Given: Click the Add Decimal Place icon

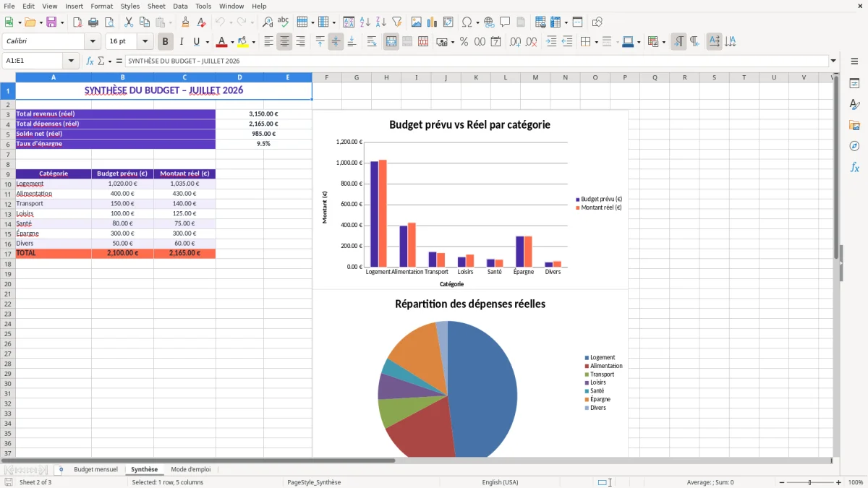Looking at the screenshot, I should [516, 42].
